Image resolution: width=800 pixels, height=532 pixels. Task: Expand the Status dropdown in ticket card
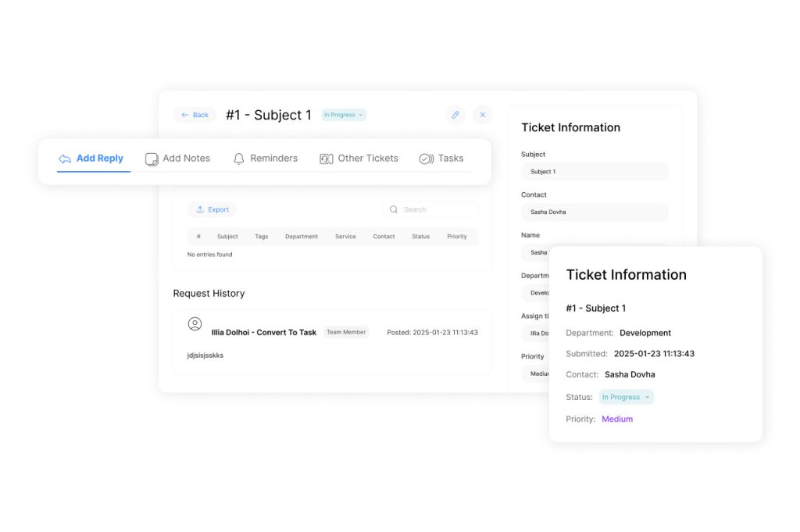(x=626, y=397)
